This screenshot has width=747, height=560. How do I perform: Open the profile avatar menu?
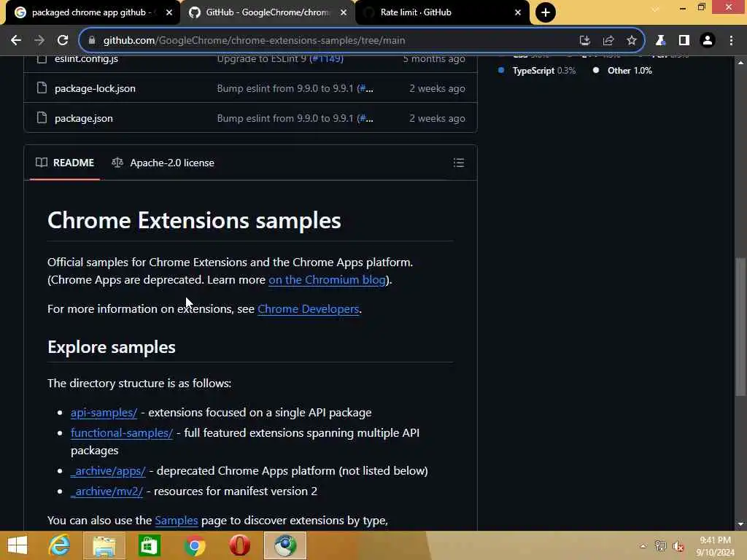[x=708, y=41]
